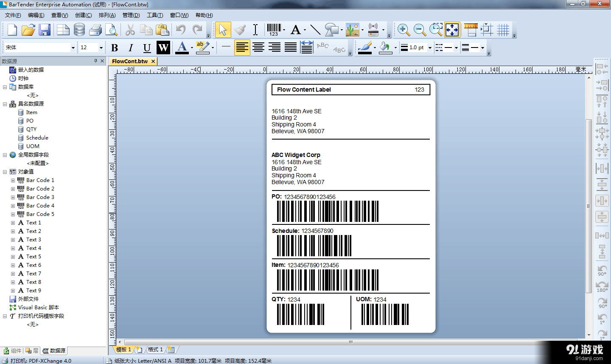Set right text alignment
The image size is (611, 364).
(x=275, y=48)
